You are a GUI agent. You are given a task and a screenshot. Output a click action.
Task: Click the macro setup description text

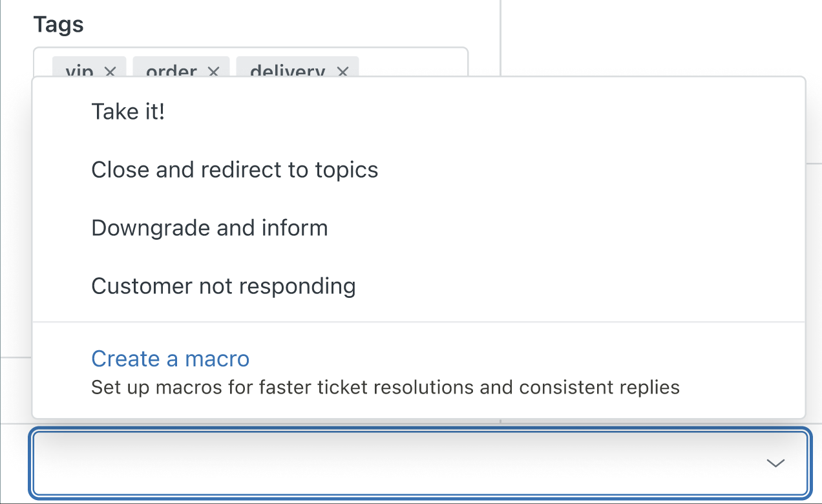point(385,388)
